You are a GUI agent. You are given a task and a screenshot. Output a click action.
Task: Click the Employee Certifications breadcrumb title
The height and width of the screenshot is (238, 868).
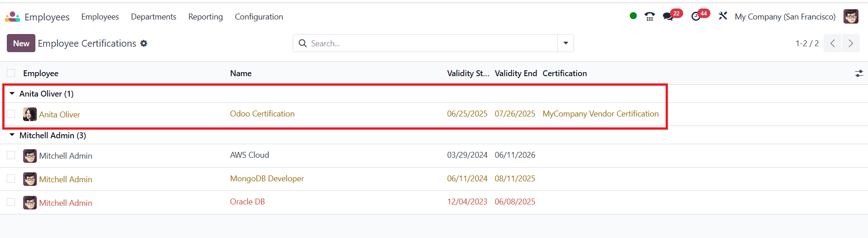pyautogui.click(x=87, y=44)
